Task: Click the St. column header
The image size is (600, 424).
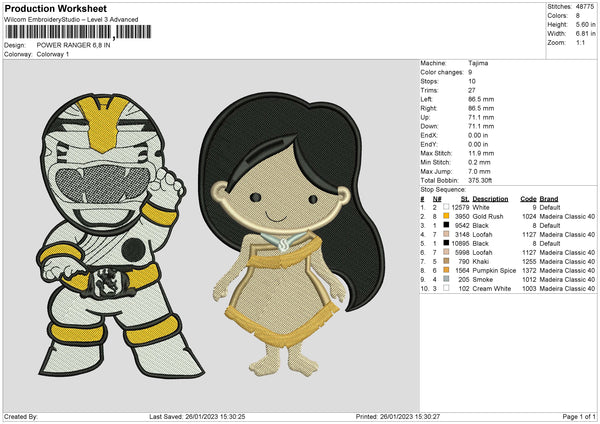Action: click(x=465, y=199)
